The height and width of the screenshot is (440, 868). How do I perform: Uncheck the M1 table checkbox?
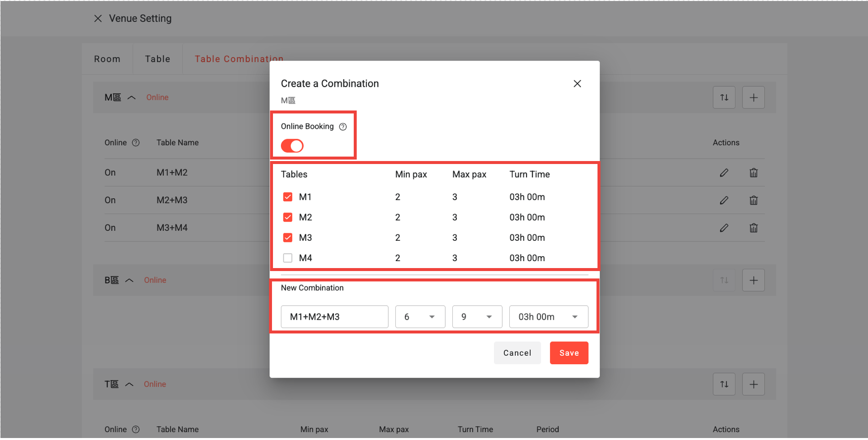288,197
